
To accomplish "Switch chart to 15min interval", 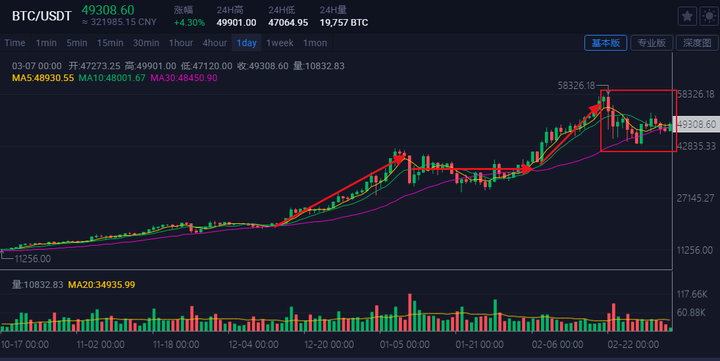I will (110, 43).
